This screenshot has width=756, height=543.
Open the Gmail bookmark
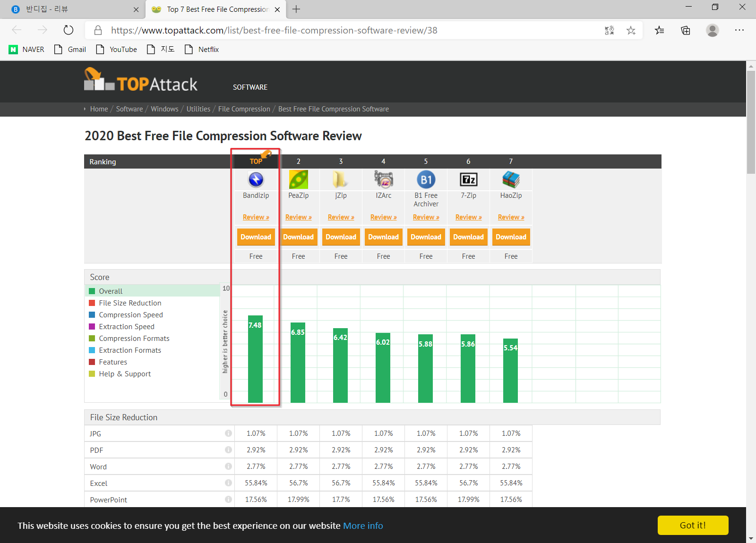pyautogui.click(x=70, y=49)
